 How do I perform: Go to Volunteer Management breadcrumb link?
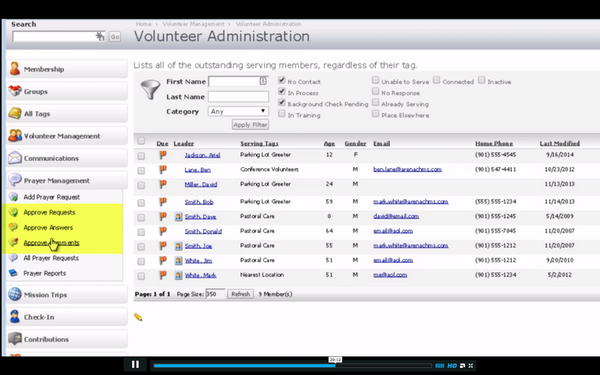[x=193, y=24]
